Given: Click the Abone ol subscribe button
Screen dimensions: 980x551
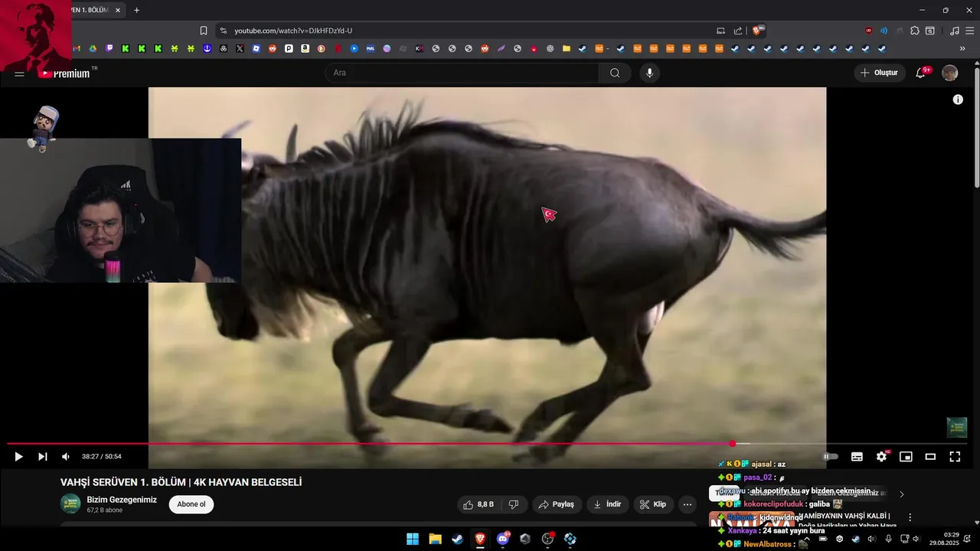Looking at the screenshot, I should pyautogui.click(x=191, y=504).
